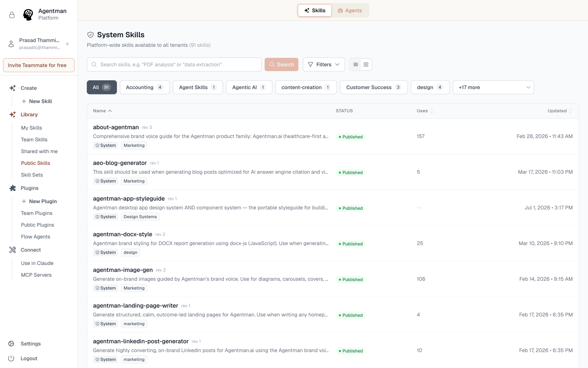Click the Settings gear icon
588x368 pixels.
click(x=11, y=344)
